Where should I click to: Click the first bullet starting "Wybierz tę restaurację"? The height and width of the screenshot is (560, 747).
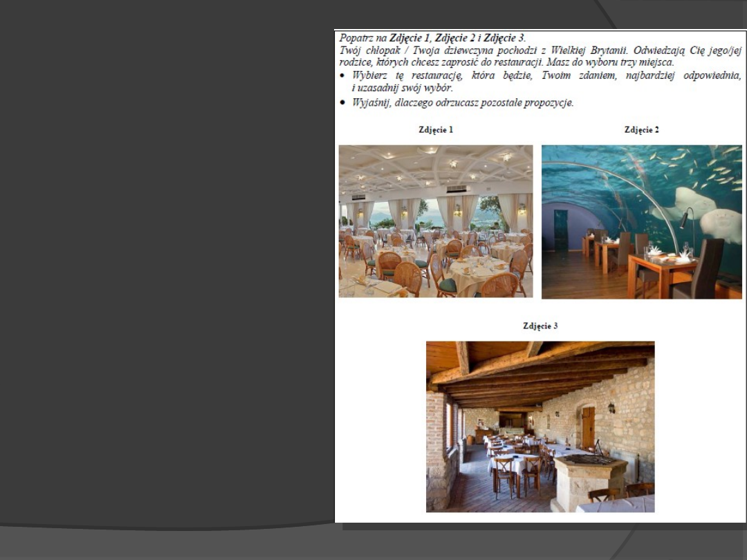coord(539,75)
